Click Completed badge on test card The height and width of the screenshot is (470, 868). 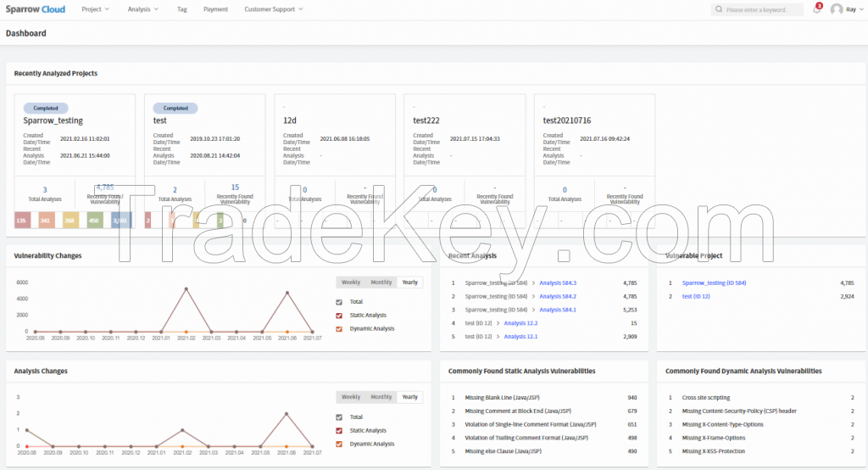pyautogui.click(x=175, y=108)
